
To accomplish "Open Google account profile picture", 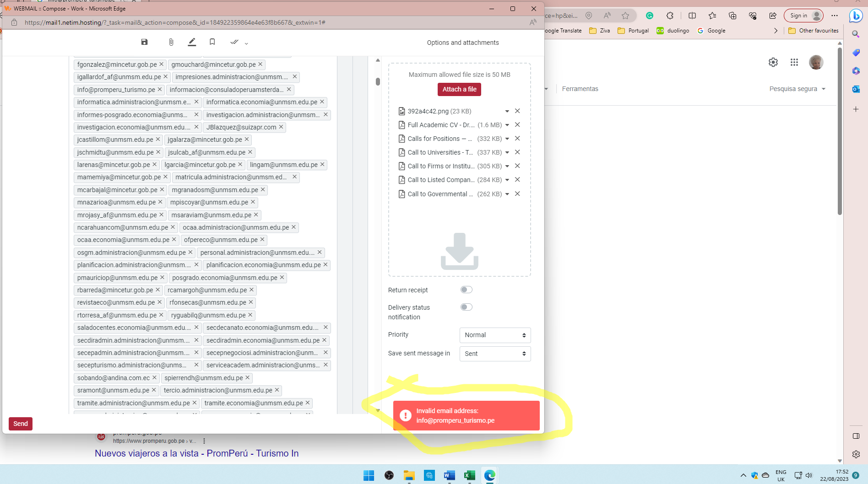I will (x=816, y=62).
